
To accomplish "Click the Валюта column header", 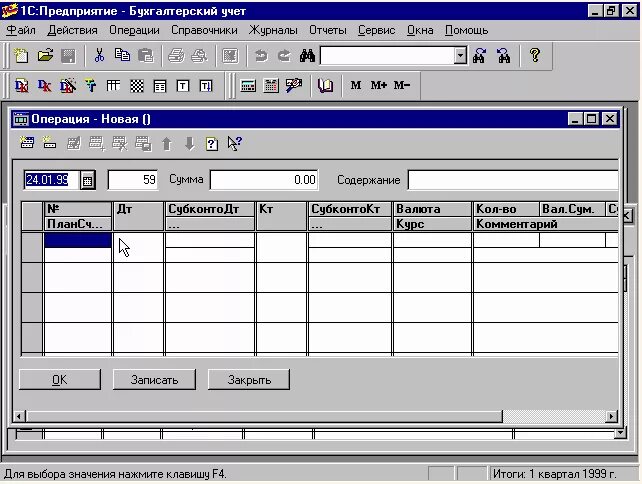I will [x=432, y=209].
